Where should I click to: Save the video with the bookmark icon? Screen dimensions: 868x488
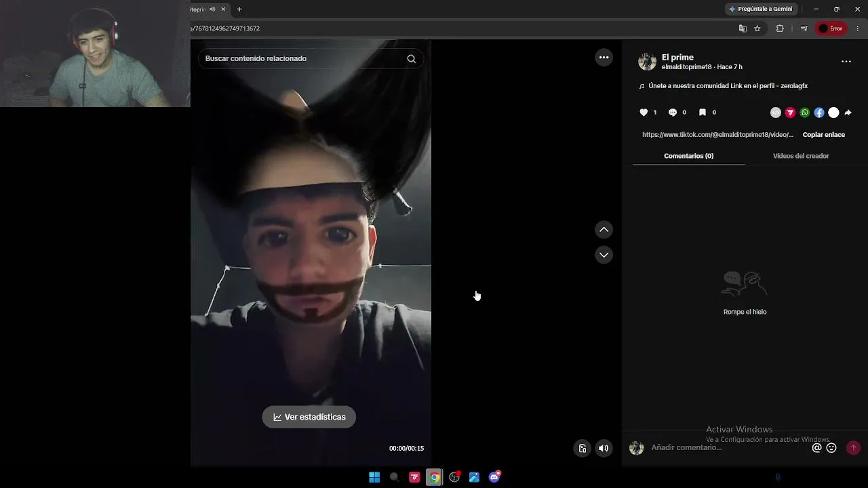703,113
